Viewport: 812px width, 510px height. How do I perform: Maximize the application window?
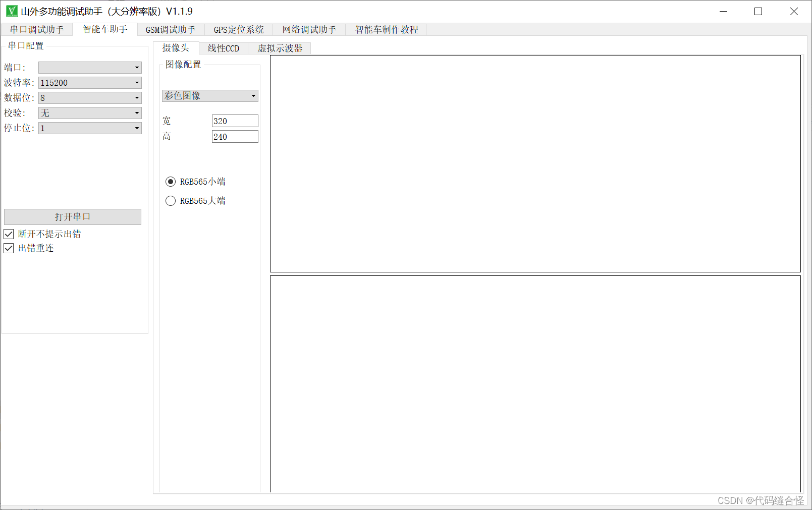coord(758,12)
